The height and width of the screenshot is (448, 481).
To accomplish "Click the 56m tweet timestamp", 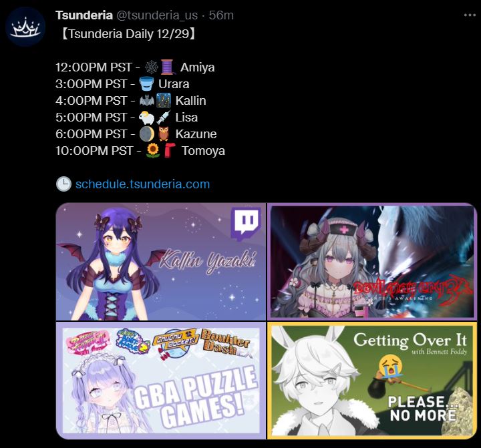I will (221, 15).
